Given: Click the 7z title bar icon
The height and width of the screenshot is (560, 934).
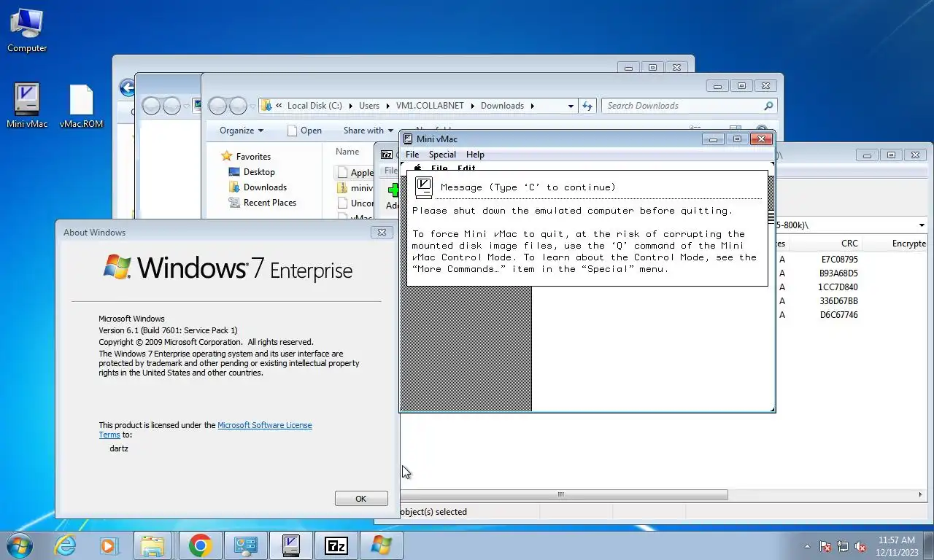Looking at the screenshot, I should tap(387, 155).
